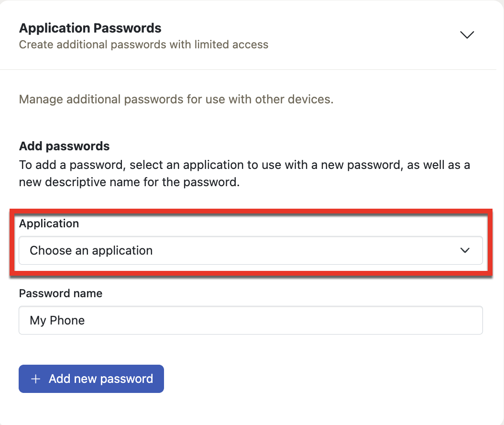
Task: Click the plus icon on Add new password
Action: (x=35, y=379)
